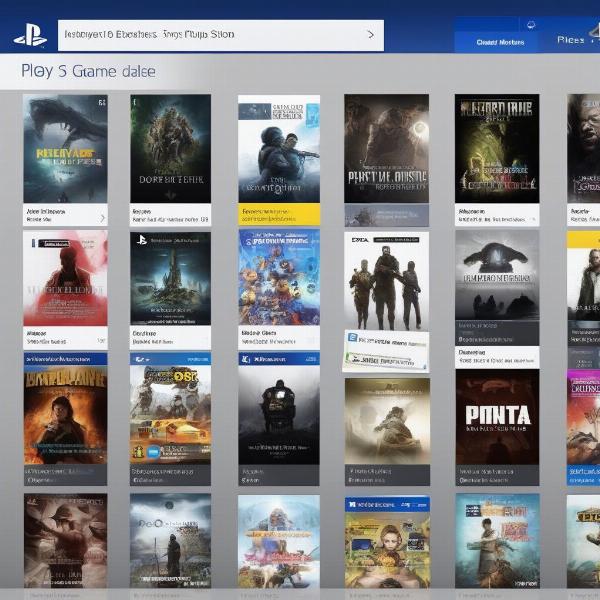Open the sepia crouching figure cover
The image size is (600, 600).
(x=387, y=421)
